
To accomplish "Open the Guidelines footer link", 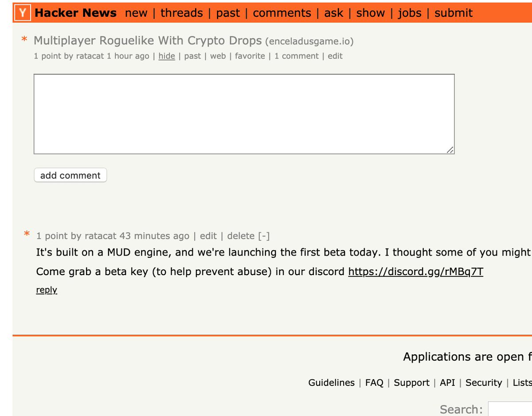I will click(332, 382).
